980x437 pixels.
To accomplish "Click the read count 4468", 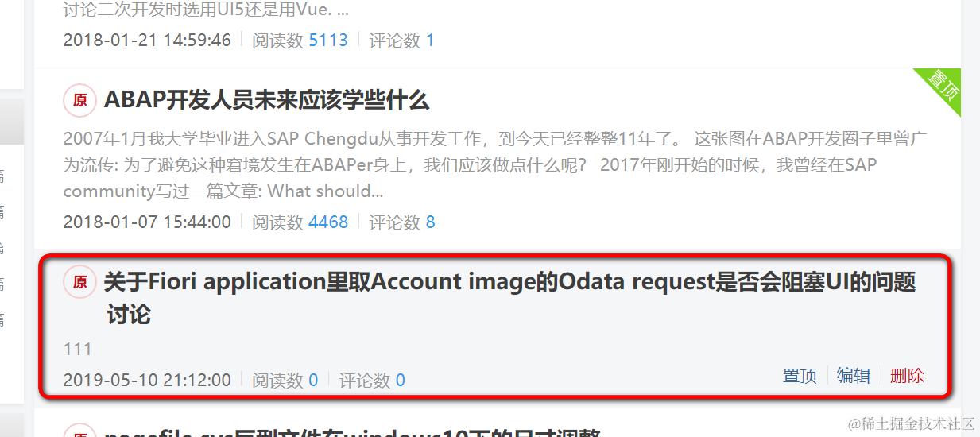I will (x=328, y=222).
